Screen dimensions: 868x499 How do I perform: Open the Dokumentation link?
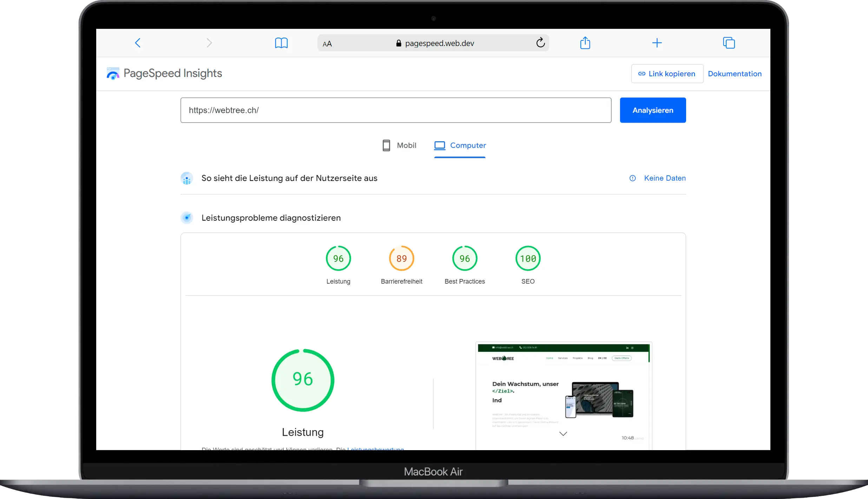coord(735,73)
